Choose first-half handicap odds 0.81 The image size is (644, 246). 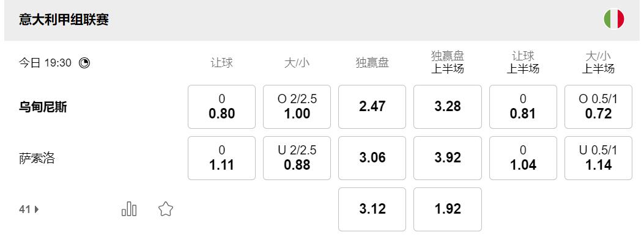523,107
